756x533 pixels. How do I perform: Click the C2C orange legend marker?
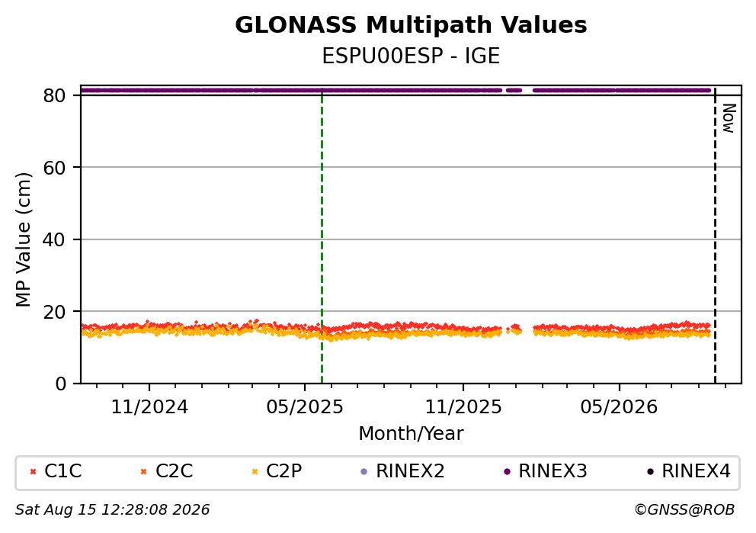(x=143, y=472)
